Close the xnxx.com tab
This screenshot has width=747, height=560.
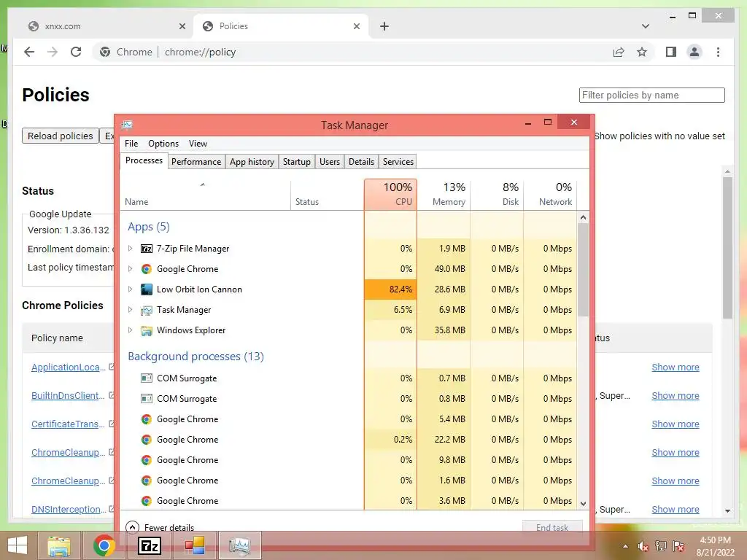click(182, 26)
